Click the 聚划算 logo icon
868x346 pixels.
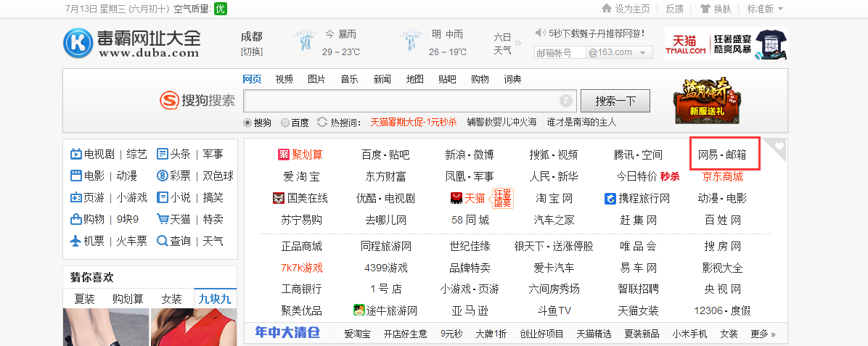pyautogui.click(x=284, y=155)
